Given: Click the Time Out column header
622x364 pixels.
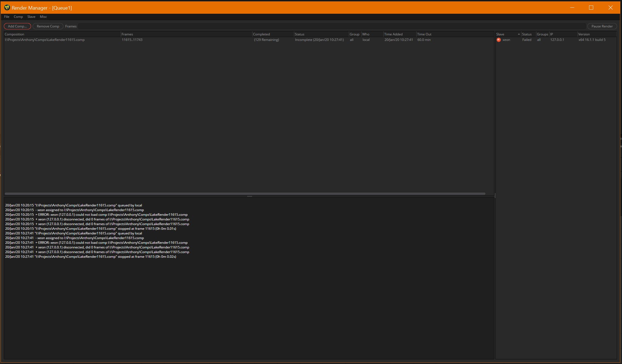Looking at the screenshot, I should coord(455,34).
